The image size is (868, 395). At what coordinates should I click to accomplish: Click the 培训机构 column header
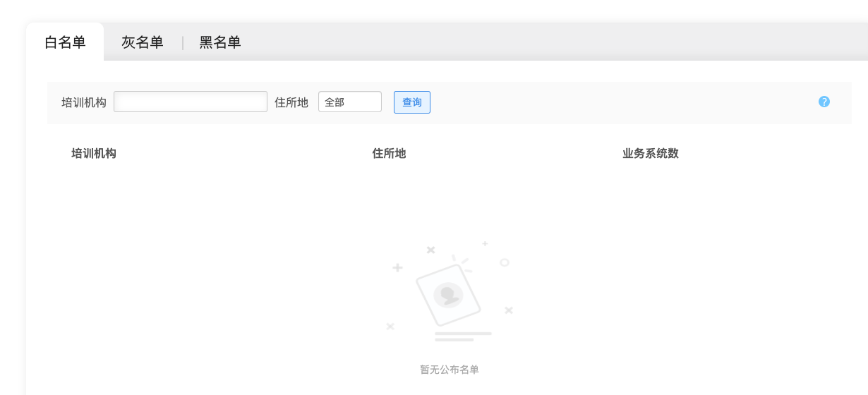[94, 153]
